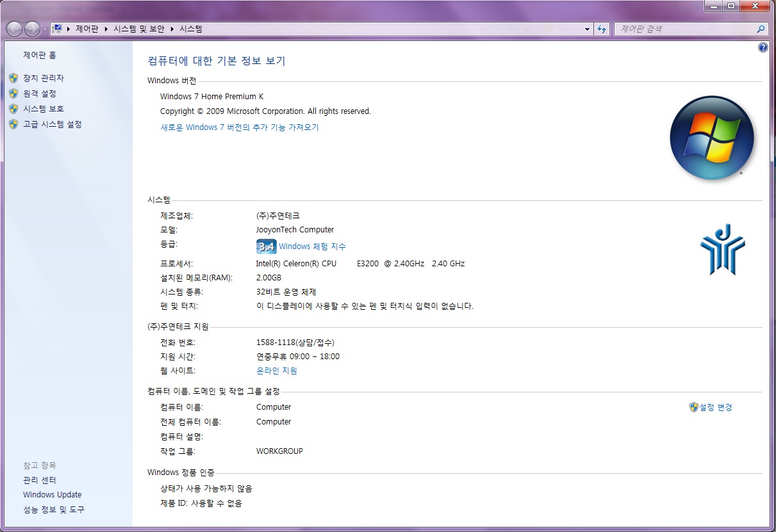Minimize the System window
Image resolution: width=776 pixels, height=532 pixels.
[x=713, y=6]
